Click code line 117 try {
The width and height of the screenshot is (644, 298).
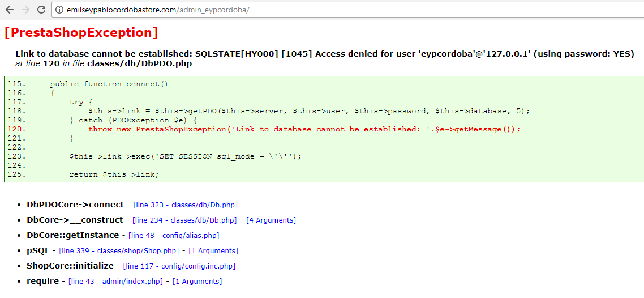click(81, 102)
